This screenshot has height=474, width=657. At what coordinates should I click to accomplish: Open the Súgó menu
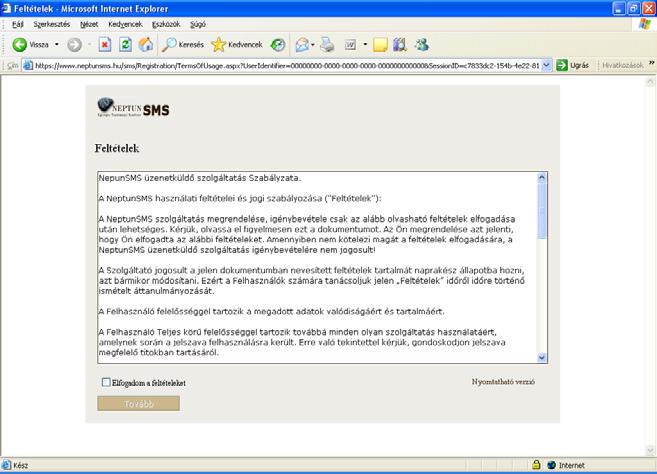click(x=198, y=24)
